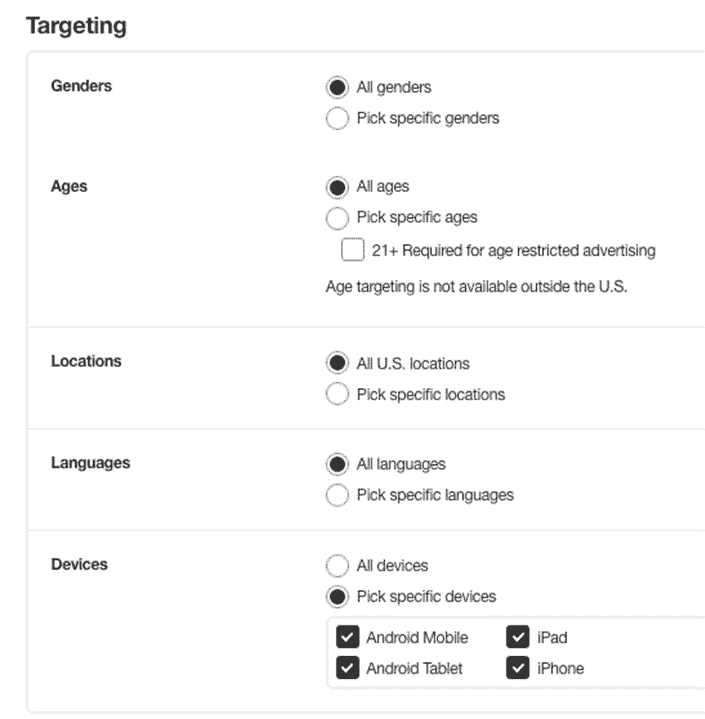Click the All languages label text

tap(401, 465)
